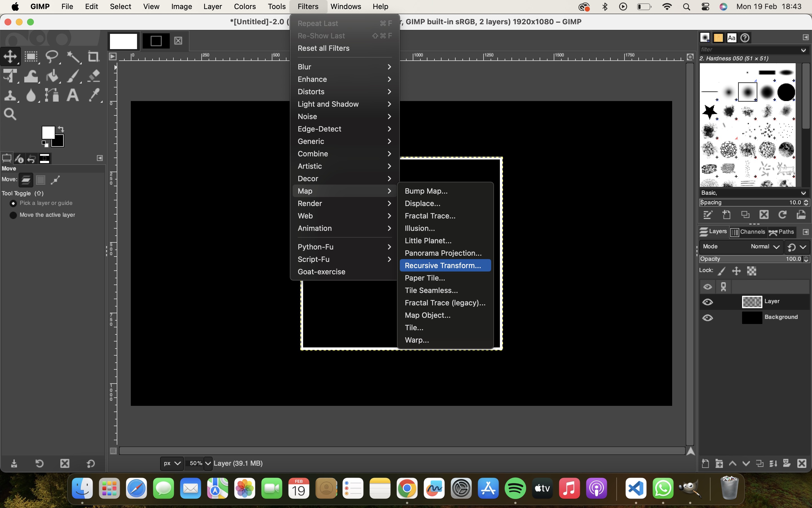Image resolution: width=812 pixels, height=508 pixels.
Task: Select the Fuzzy Select wand tool
Action: pos(73,56)
